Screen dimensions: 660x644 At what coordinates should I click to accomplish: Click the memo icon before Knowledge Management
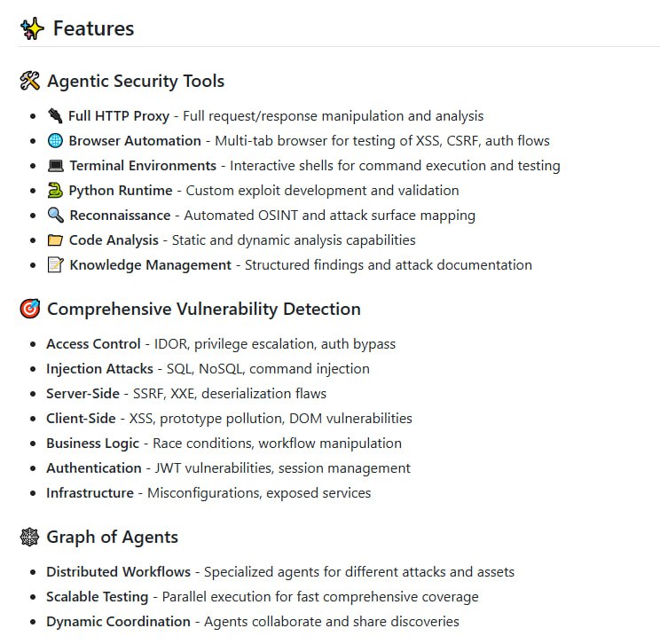coord(56,265)
